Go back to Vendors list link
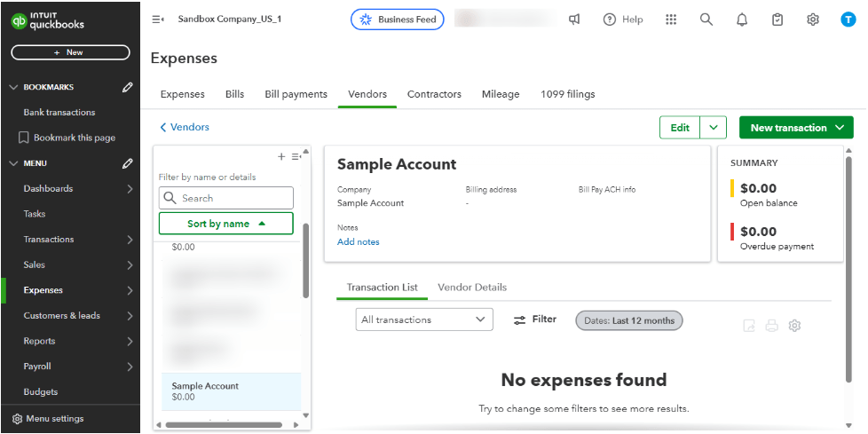 tap(185, 127)
